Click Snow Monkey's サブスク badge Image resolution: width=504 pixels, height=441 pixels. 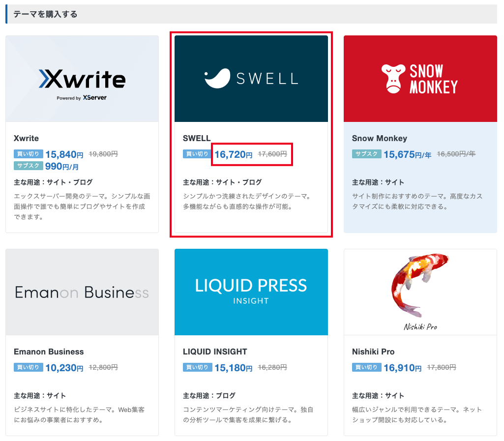click(x=366, y=154)
